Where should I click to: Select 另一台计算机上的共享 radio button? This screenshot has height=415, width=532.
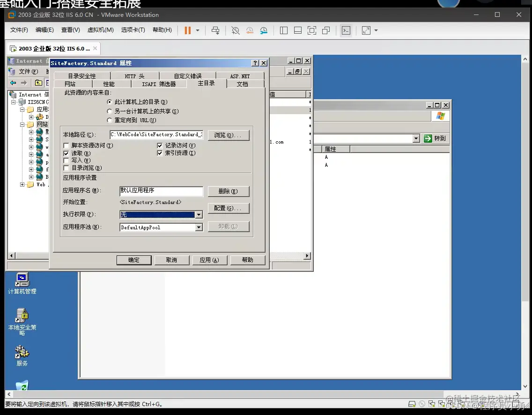[109, 111]
